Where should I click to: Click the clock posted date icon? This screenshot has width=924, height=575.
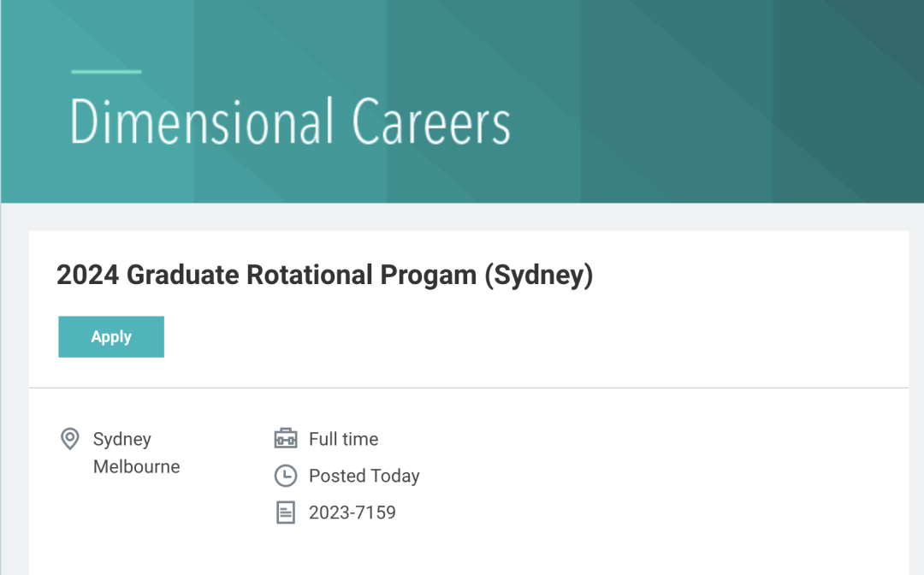click(286, 476)
